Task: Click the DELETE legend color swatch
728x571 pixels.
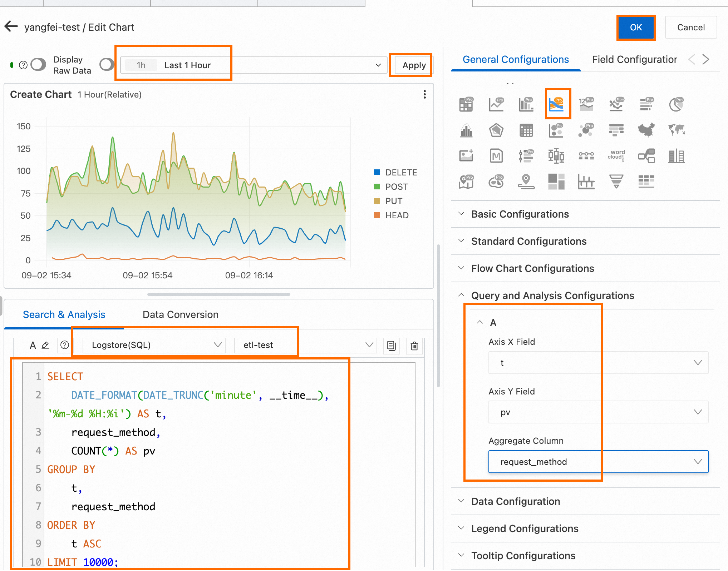Action: (377, 172)
